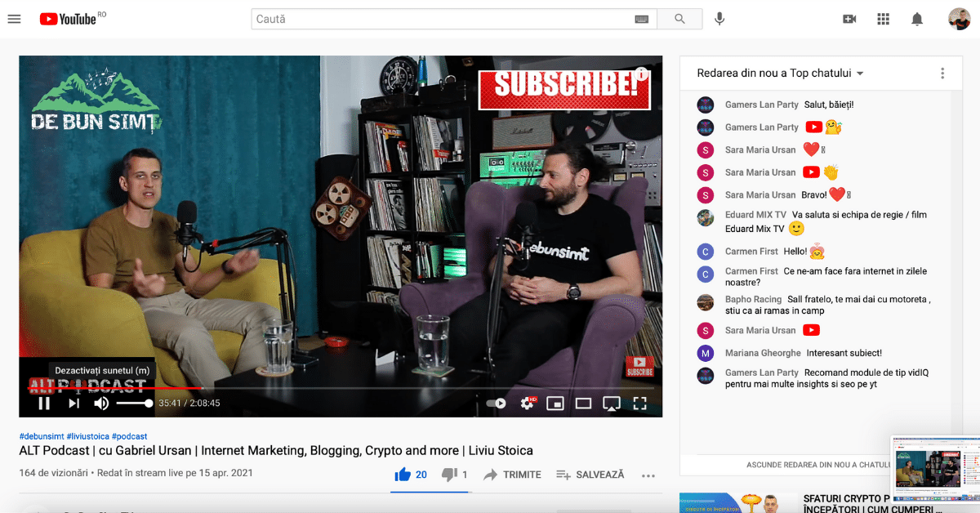Click the screenshot preview thumbnail overlay
The image size is (980, 513).
tap(935, 469)
